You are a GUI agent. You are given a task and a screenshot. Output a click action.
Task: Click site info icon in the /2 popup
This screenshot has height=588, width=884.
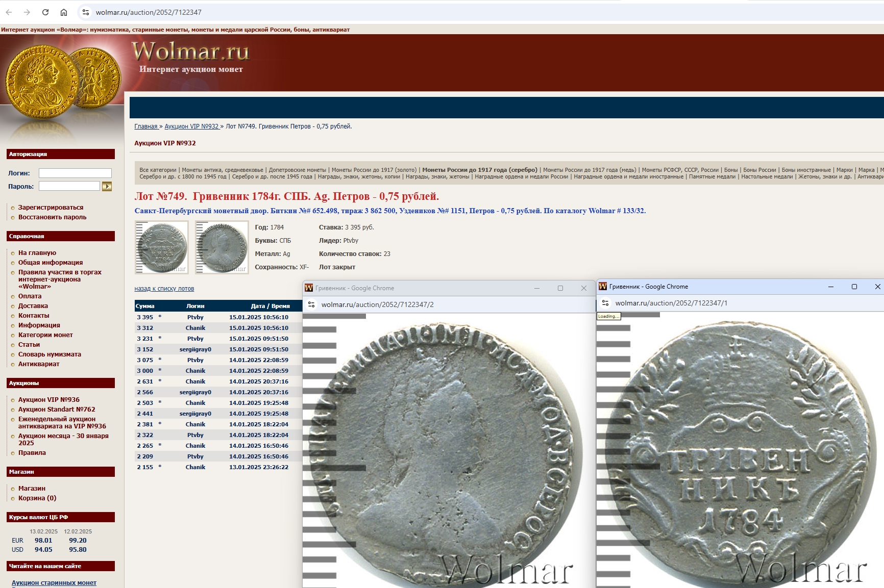(311, 304)
